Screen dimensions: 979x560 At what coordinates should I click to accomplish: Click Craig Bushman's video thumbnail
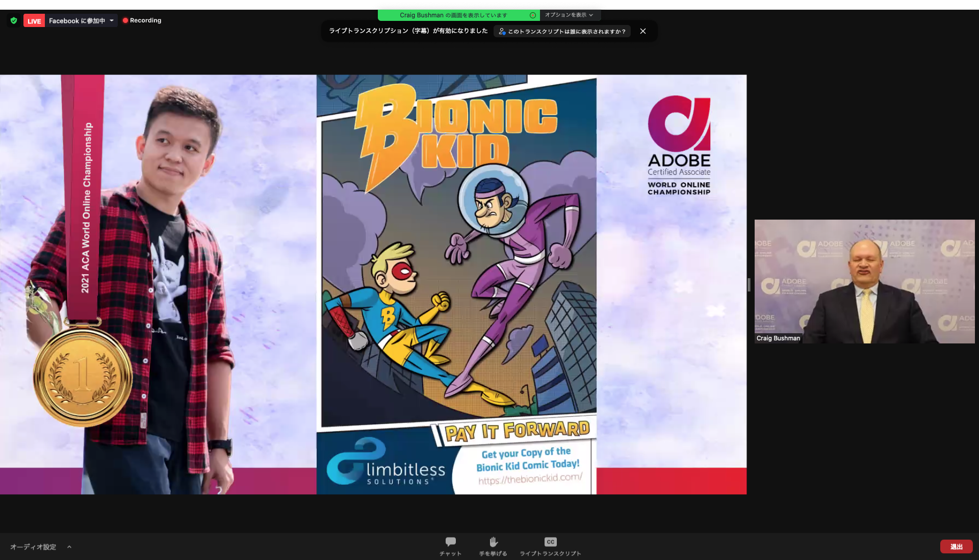pyautogui.click(x=864, y=281)
